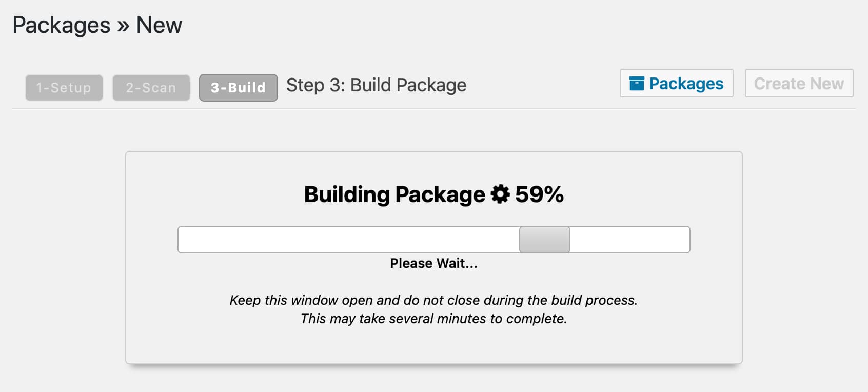Click 'This may take several minutes' text
Screen dimensions: 868x392
pyautogui.click(x=433, y=319)
